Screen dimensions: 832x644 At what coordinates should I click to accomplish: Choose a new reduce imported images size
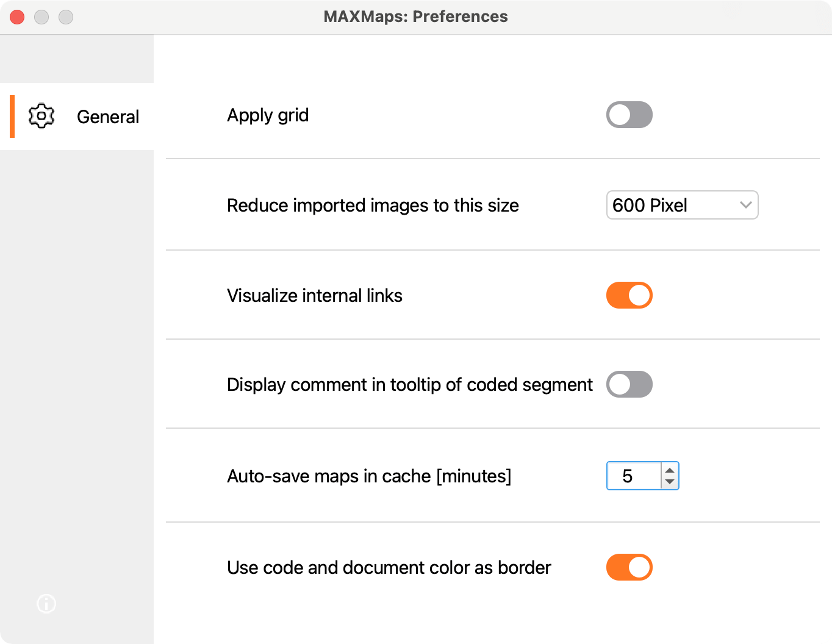(x=682, y=206)
